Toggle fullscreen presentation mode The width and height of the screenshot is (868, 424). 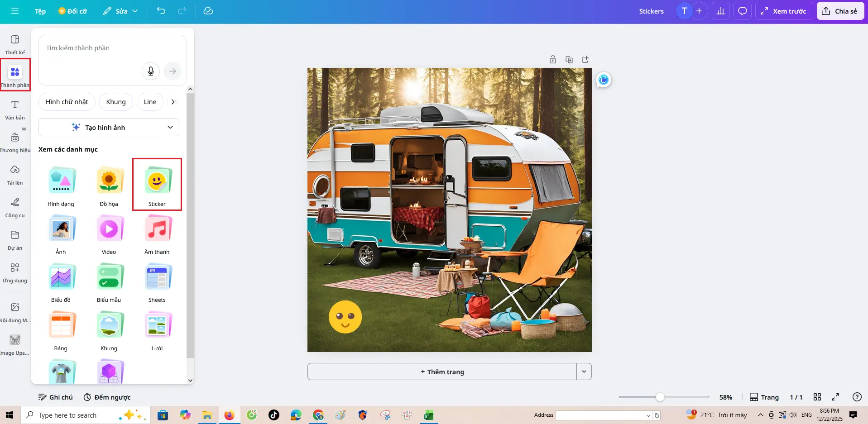pos(835,397)
